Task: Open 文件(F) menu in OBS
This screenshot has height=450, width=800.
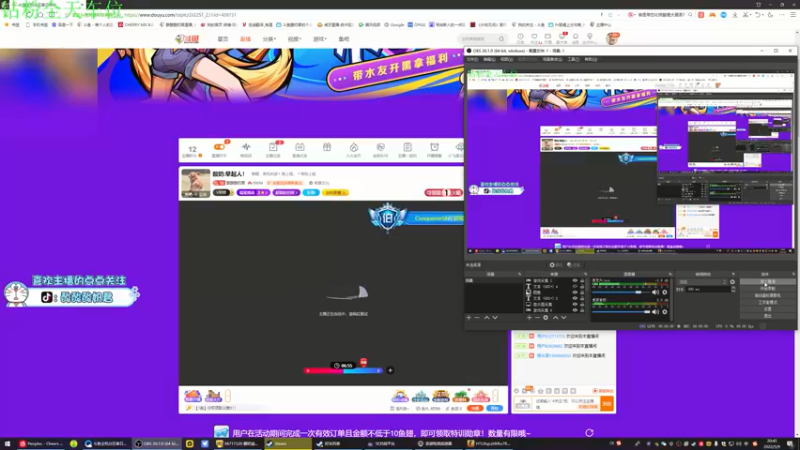Action: tap(472, 59)
